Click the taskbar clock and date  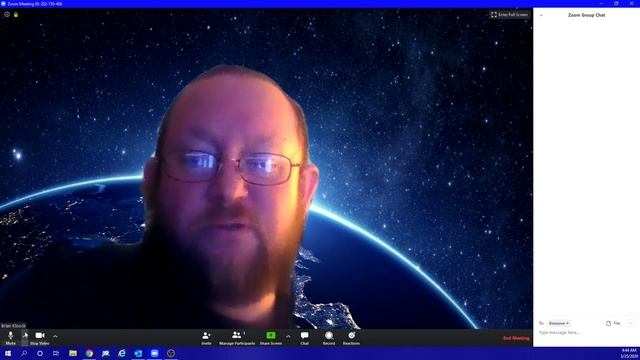(629, 353)
